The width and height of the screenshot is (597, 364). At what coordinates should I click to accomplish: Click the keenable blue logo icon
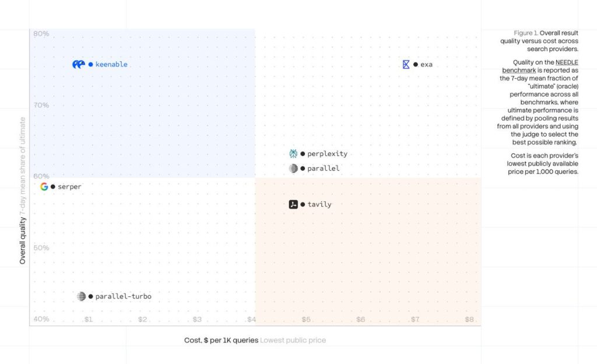(x=79, y=64)
